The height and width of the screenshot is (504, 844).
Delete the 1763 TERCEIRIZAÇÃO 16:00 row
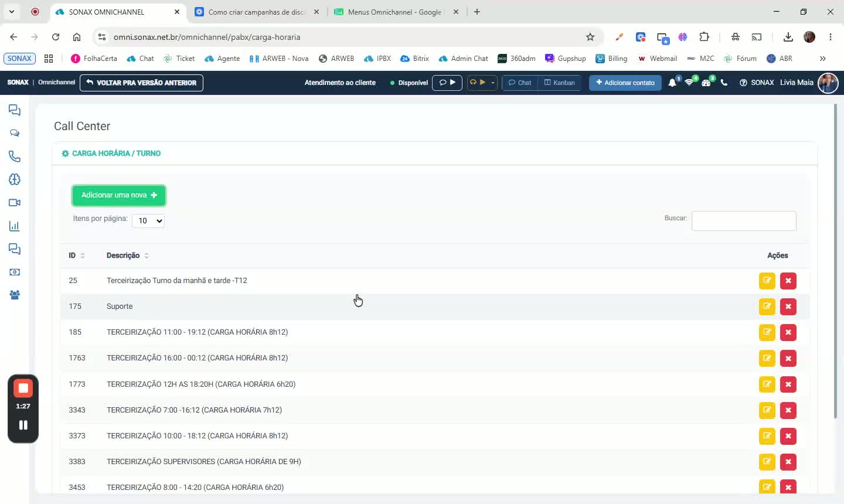[788, 358]
